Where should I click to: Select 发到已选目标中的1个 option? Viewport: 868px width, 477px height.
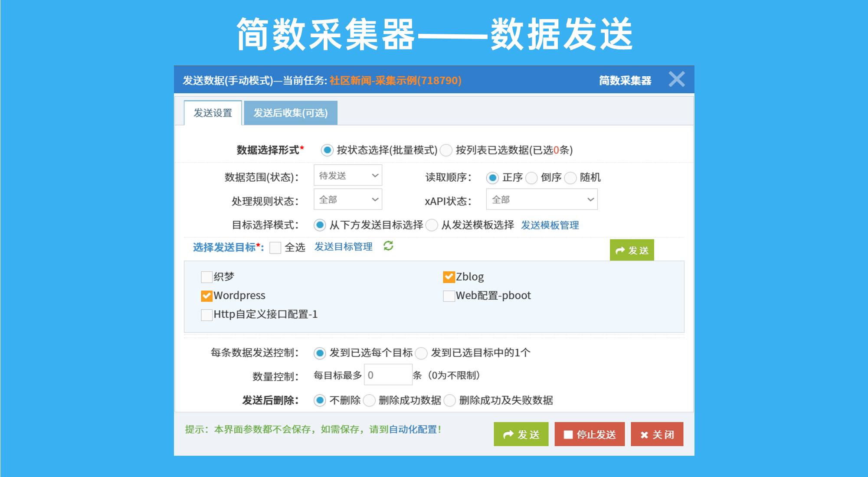[421, 353]
